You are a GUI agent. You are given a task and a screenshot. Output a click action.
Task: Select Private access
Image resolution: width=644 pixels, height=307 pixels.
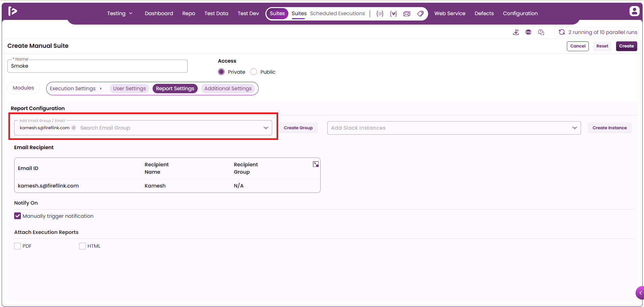pos(221,72)
